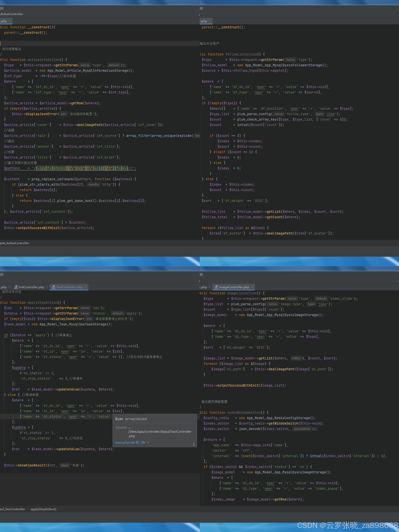Open Help menu above ImageController.php window
The height and width of the screenshot is (532, 399).
[201, 274]
